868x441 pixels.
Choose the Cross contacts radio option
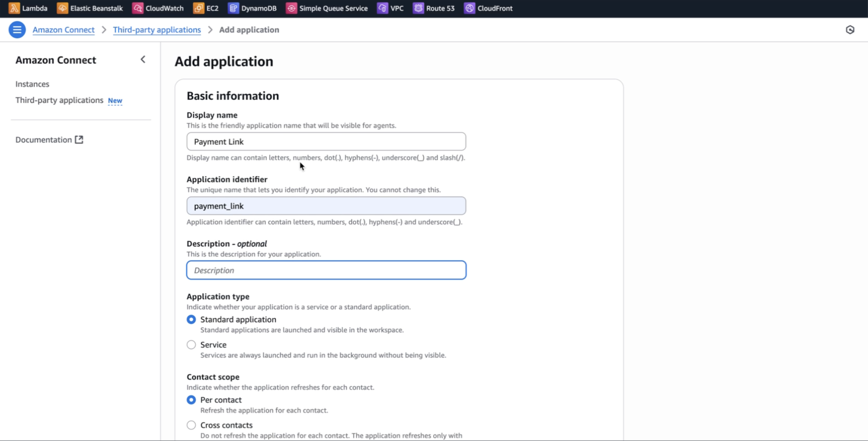191,425
